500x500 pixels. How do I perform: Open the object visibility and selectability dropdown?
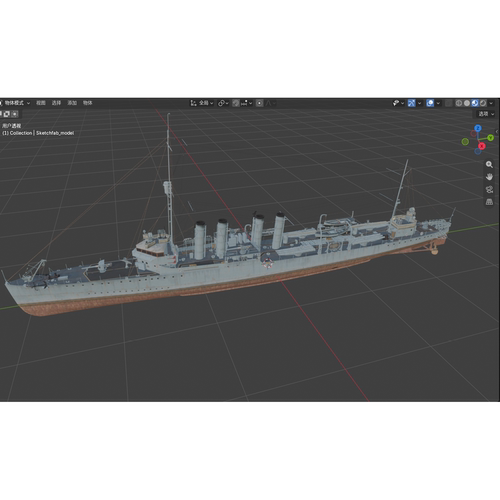(398, 103)
